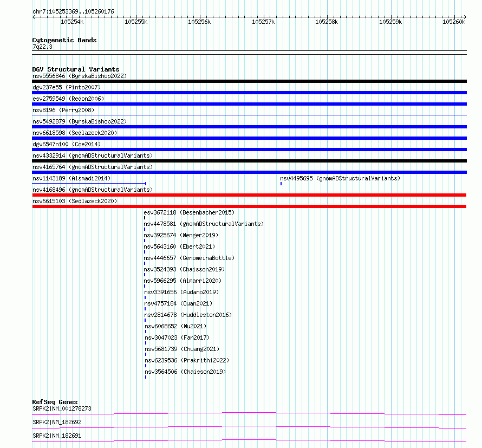Click nsv2814678 (Huddleston2016) variant label

(188, 315)
